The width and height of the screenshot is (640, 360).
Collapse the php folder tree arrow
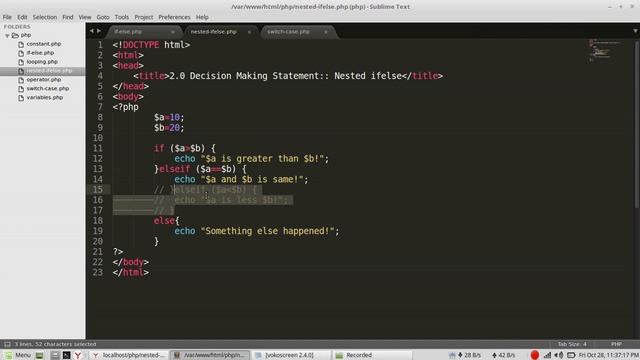coord(7,36)
